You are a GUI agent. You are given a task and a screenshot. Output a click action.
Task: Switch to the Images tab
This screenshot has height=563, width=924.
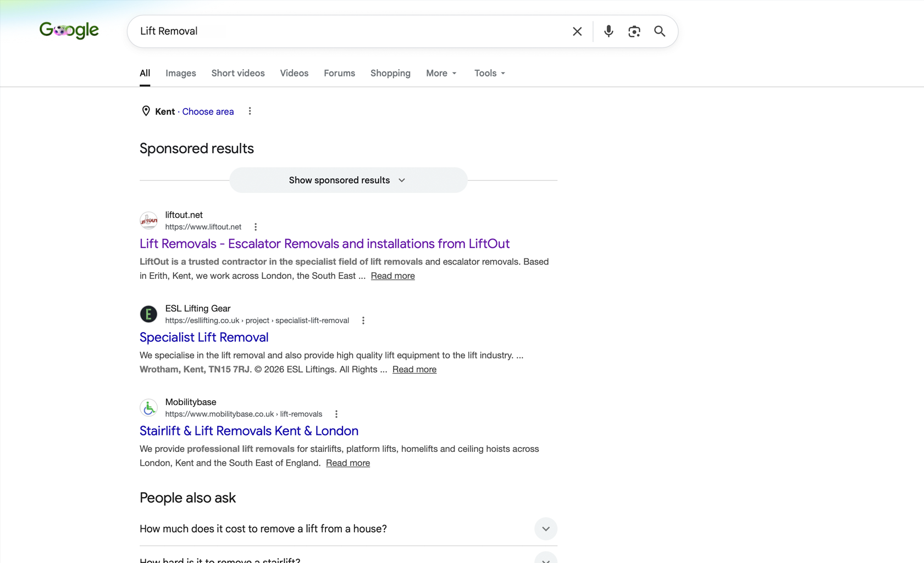(181, 73)
